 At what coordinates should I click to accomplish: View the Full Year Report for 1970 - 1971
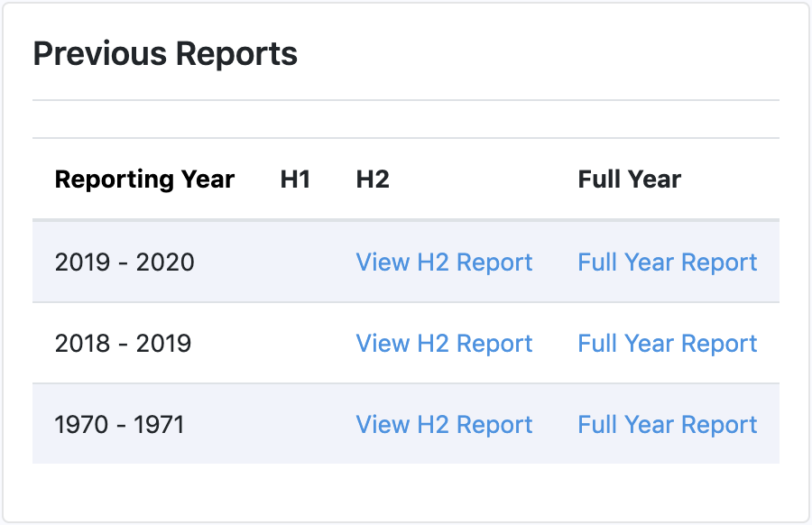pos(667,424)
